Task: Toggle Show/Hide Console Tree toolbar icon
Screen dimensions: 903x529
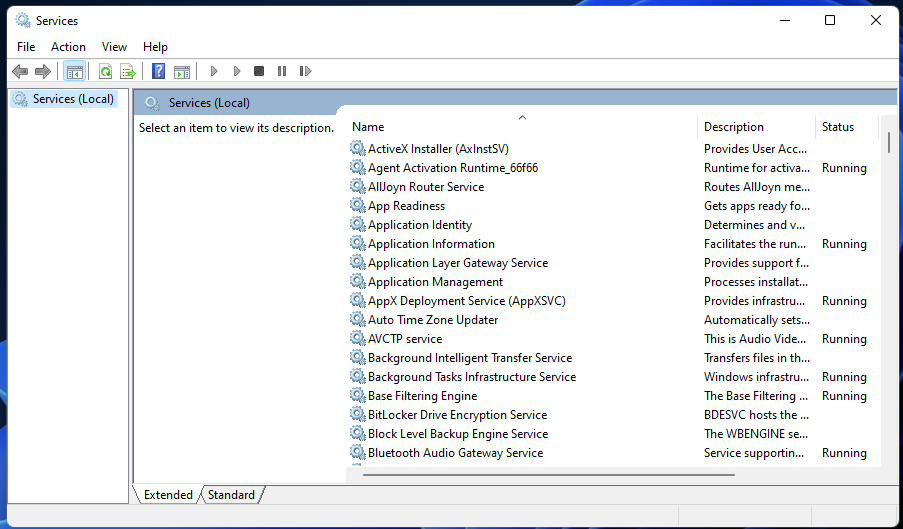Action: pos(75,71)
